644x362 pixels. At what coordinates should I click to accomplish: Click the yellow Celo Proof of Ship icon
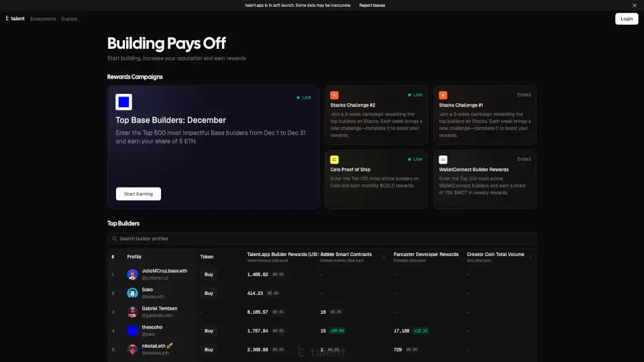pyautogui.click(x=335, y=160)
